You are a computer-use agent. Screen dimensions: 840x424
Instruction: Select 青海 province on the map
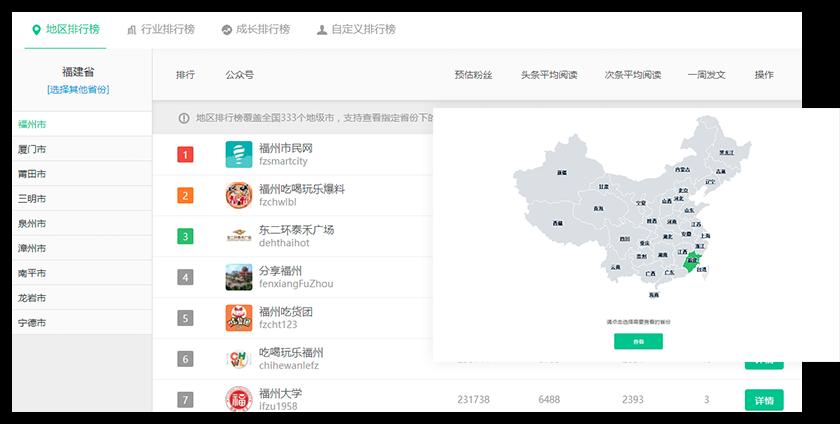click(598, 209)
